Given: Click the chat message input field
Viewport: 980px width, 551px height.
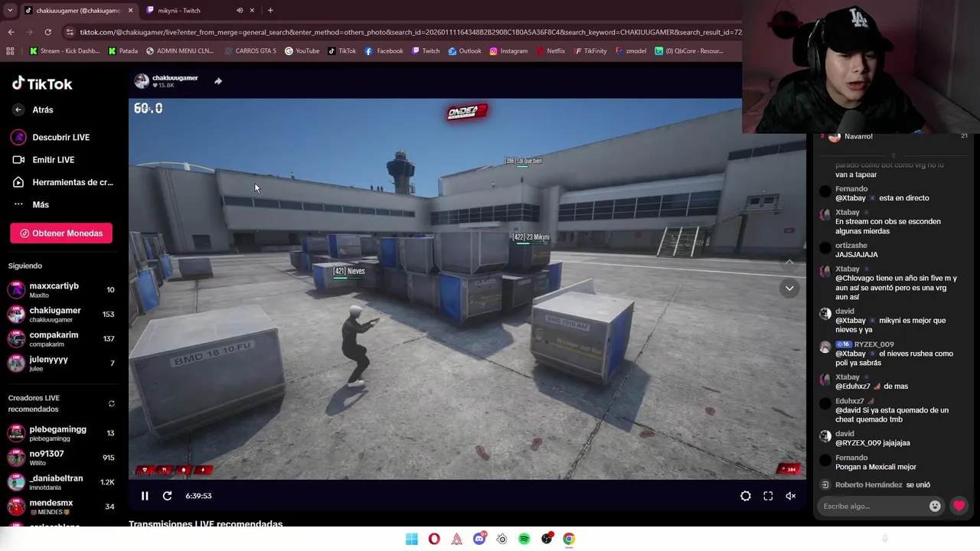Looking at the screenshot, I should click(873, 506).
